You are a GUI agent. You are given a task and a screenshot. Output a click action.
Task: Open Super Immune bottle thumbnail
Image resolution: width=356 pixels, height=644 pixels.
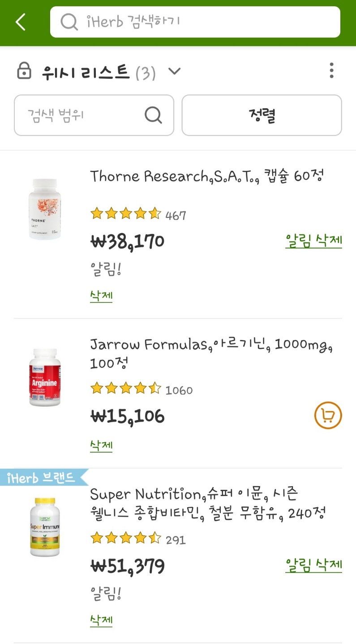45,527
